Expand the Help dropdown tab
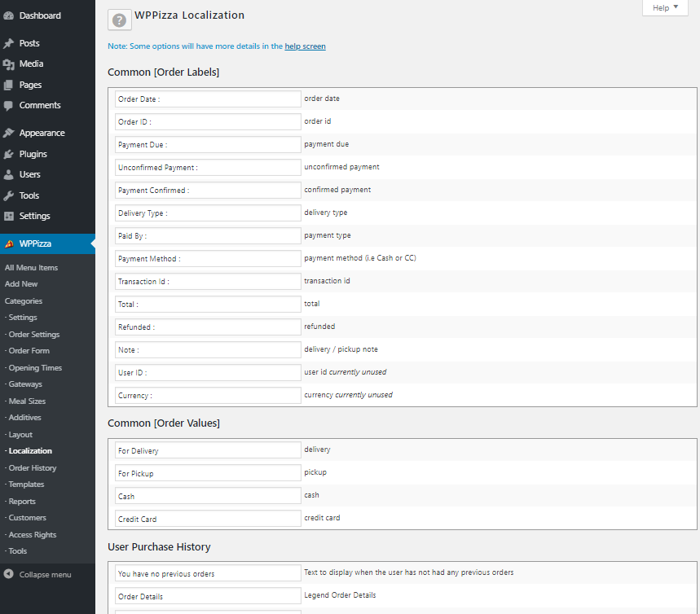The image size is (700, 614). point(665,8)
